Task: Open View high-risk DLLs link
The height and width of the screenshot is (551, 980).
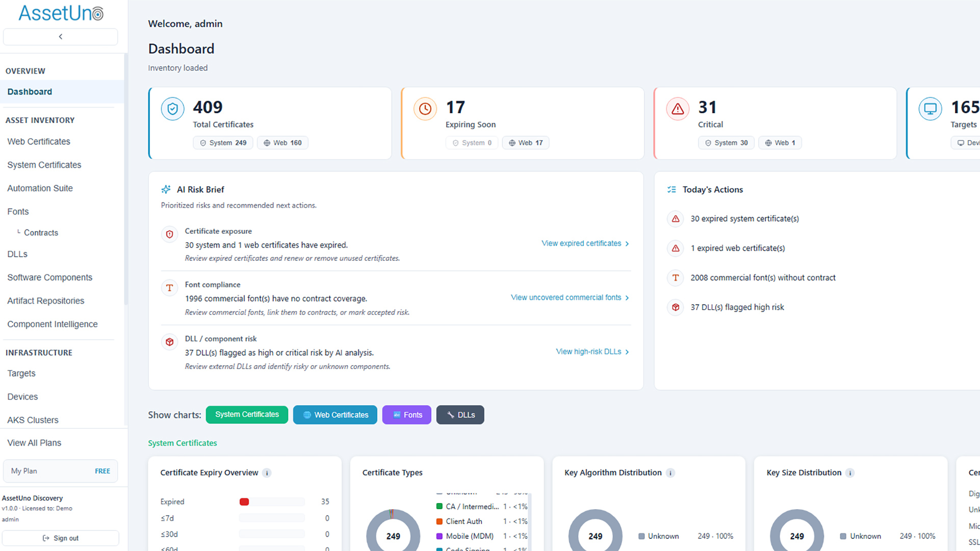Action: (x=592, y=352)
